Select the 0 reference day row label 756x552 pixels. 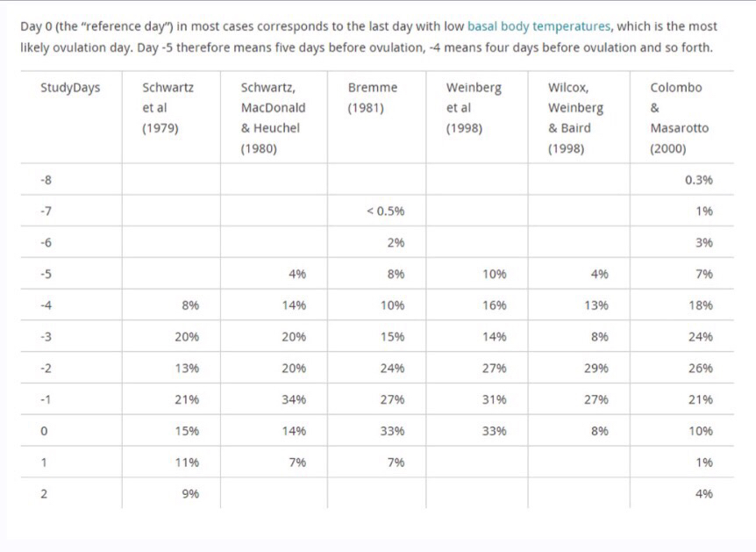44,431
